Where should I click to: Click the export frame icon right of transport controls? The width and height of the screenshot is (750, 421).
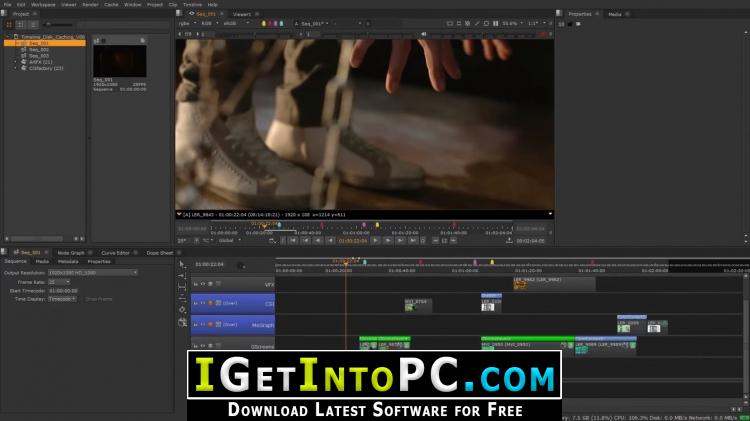coord(509,240)
